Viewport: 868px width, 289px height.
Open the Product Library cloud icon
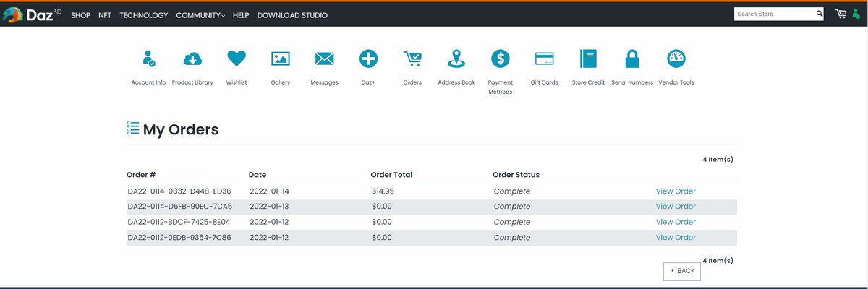point(192,59)
